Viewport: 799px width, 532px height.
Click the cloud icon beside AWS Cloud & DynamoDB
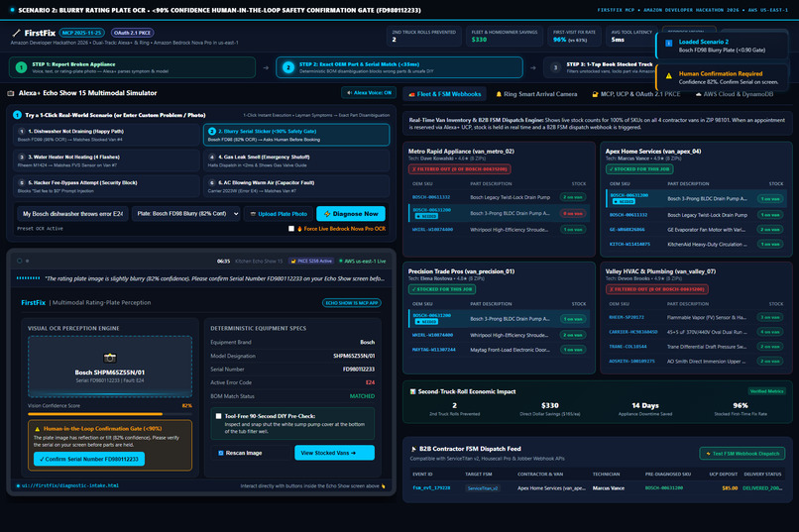[698, 94]
